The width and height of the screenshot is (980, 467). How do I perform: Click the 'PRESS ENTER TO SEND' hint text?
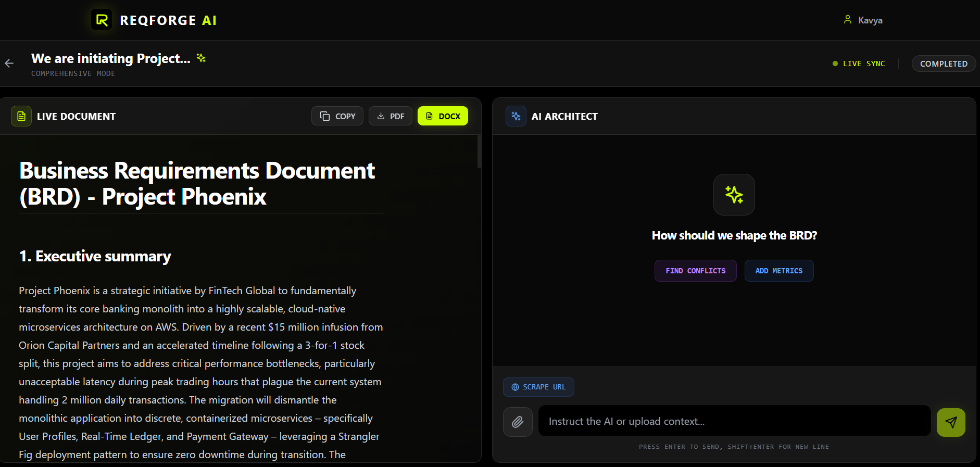pos(734,447)
